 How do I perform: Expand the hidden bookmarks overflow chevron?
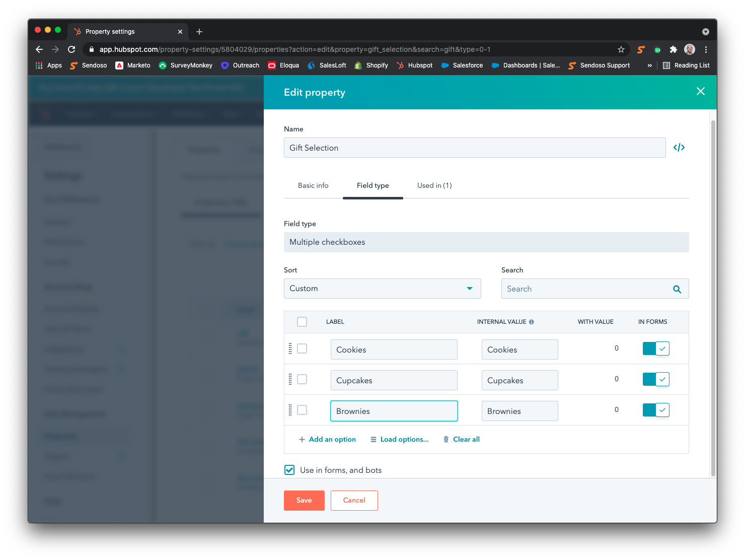[649, 65]
